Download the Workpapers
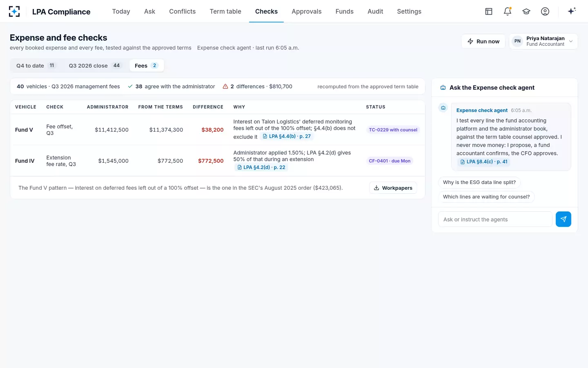 coord(393,188)
